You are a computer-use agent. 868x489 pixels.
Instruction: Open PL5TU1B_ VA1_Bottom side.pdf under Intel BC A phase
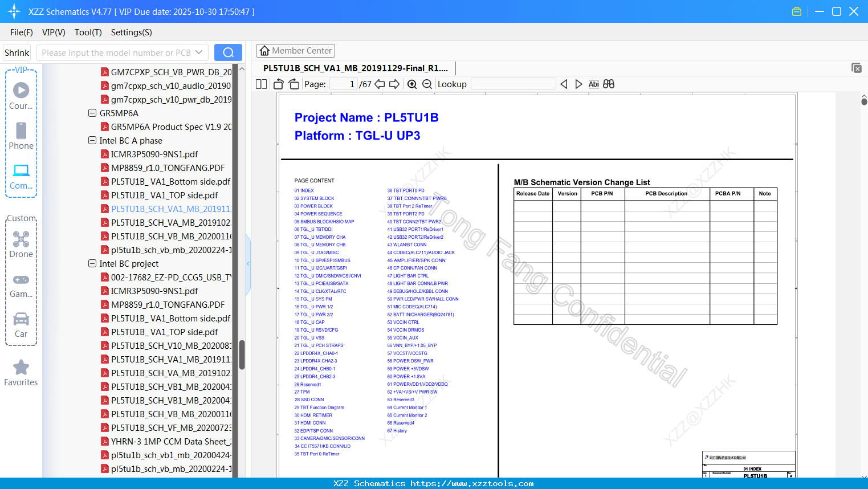(x=170, y=181)
